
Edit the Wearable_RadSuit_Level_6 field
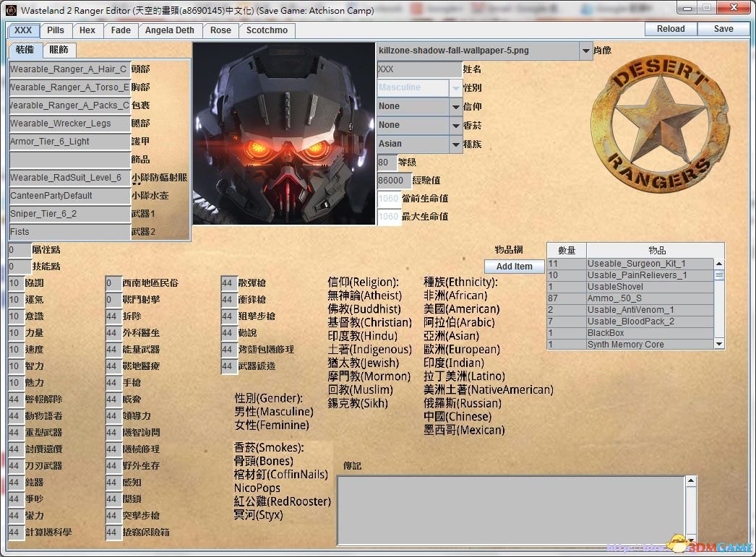pyautogui.click(x=69, y=178)
